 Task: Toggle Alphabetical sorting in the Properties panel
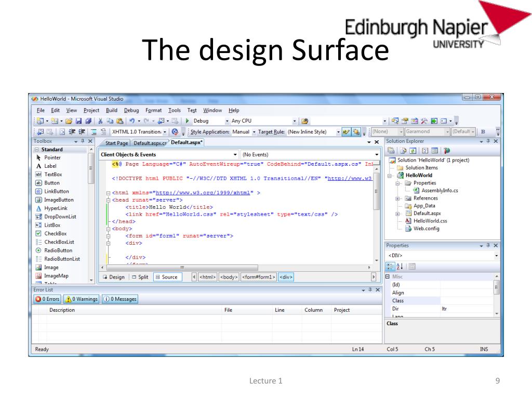tap(400, 267)
